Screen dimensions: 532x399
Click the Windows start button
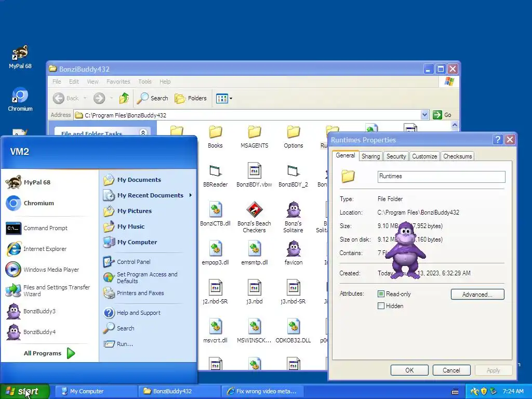click(24, 391)
